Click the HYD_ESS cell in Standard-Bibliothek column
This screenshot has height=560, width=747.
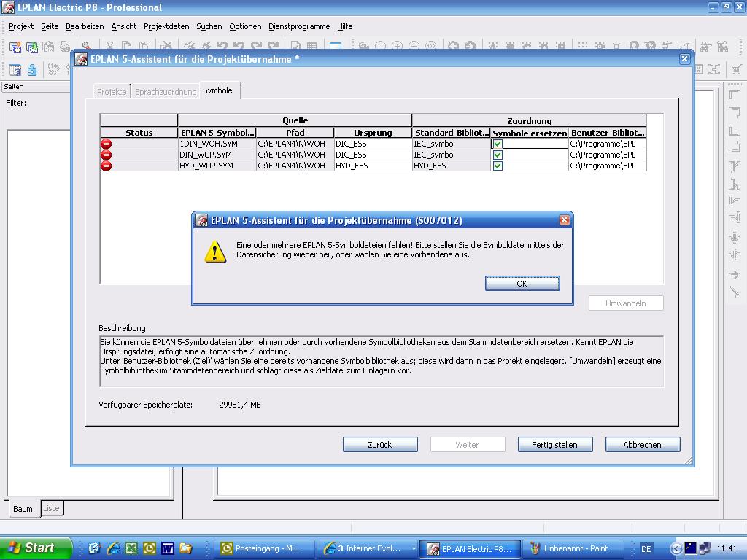(x=451, y=166)
